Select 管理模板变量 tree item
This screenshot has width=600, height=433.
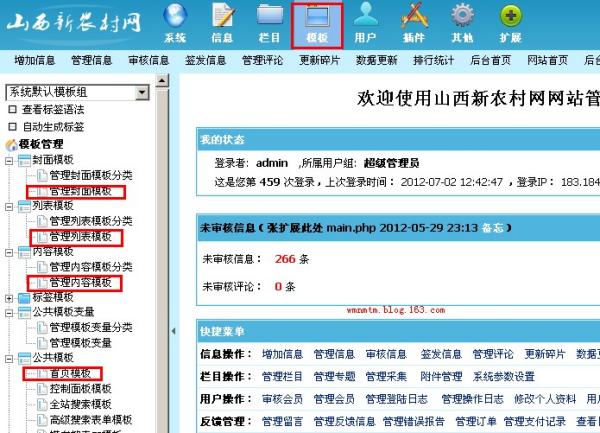81,343
